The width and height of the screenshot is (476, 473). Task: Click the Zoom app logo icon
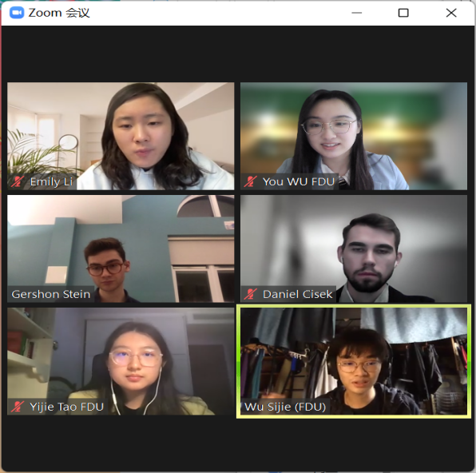(x=17, y=13)
